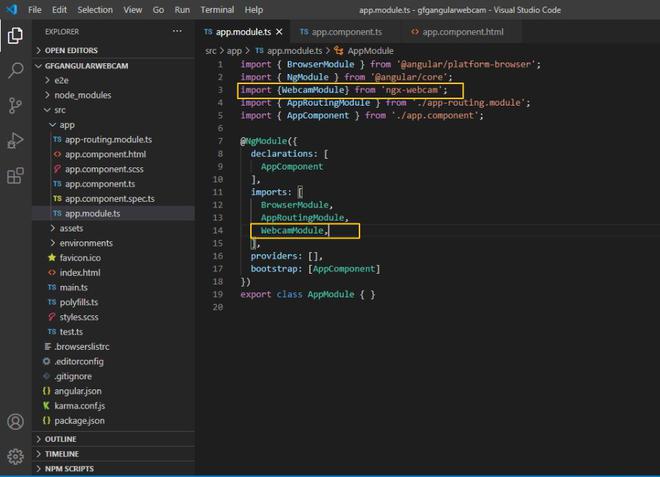660x477 pixels.
Task: Open Manage settings gear icon
Action: click(15, 456)
